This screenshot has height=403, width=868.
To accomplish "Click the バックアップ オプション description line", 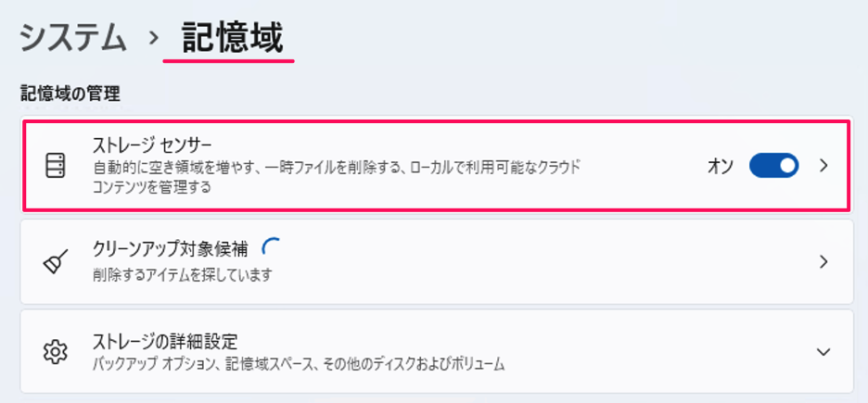I will tap(299, 364).
